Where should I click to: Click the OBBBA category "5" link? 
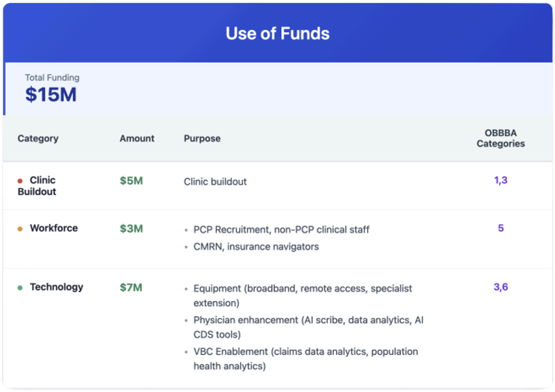click(501, 228)
